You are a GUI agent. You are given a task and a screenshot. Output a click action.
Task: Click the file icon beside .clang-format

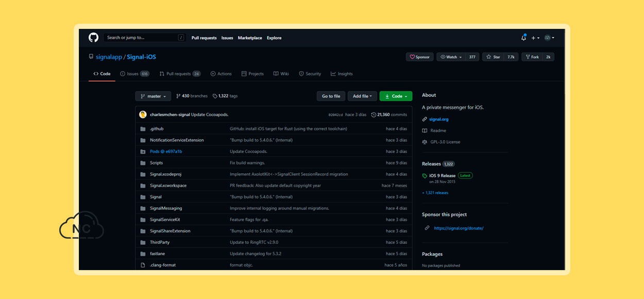click(x=143, y=265)
